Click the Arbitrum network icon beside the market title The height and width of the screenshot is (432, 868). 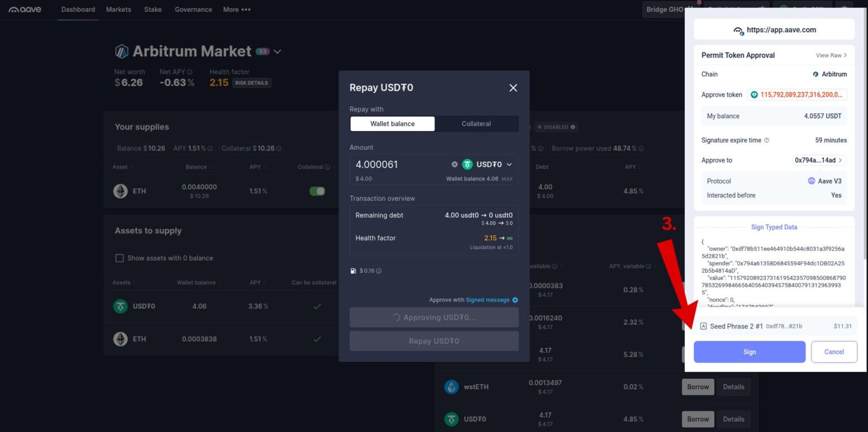121,51
